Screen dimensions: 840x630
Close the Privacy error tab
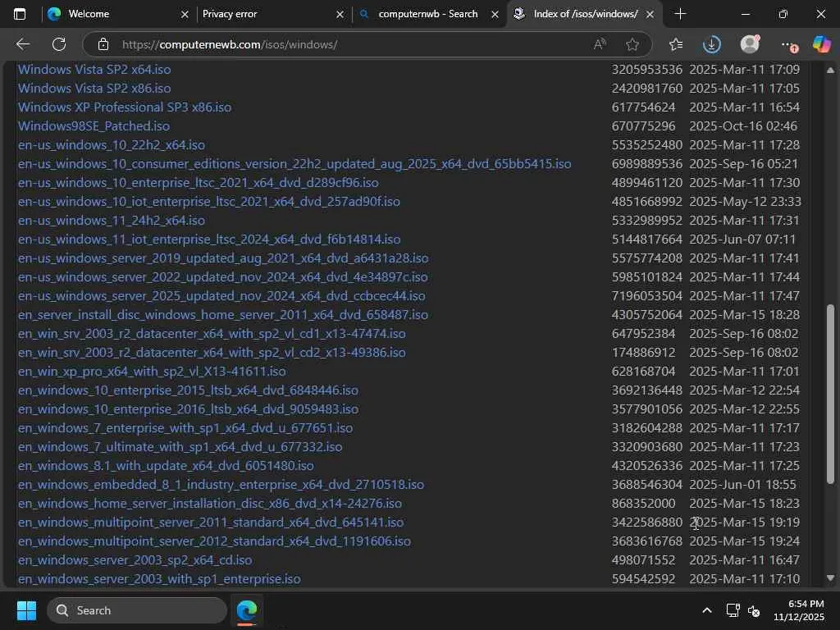pyautogui.click(x=340, y=15)
